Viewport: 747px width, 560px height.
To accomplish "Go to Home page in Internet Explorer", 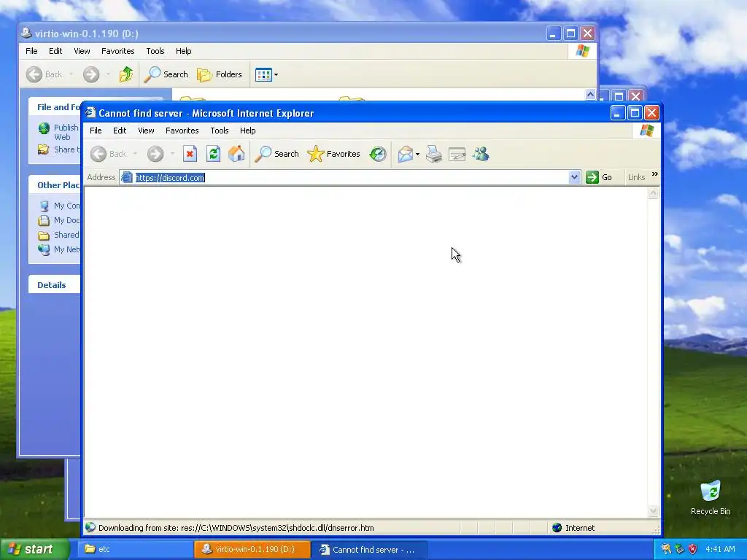I will click(x=236, y=154).
